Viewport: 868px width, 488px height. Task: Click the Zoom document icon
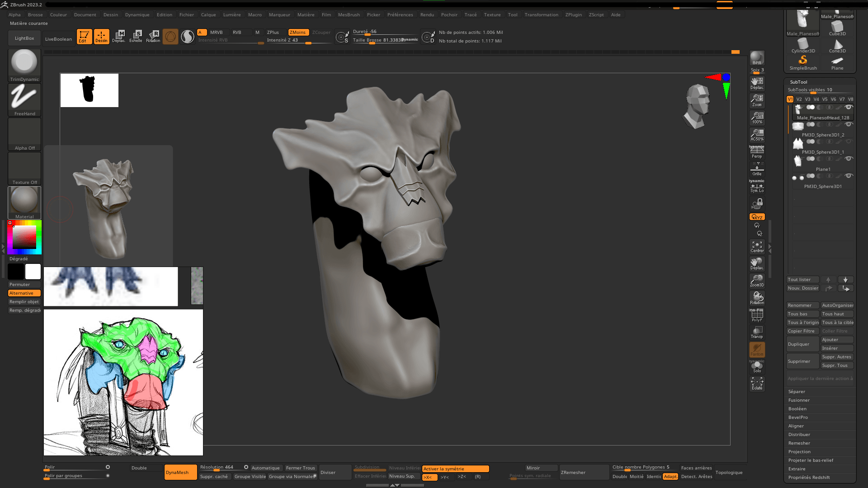(757, 100)
